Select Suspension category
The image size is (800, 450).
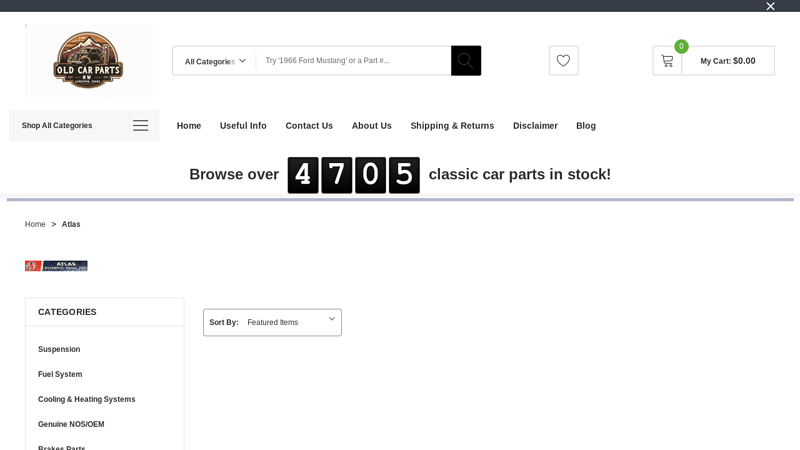click(x=59, y=349)
